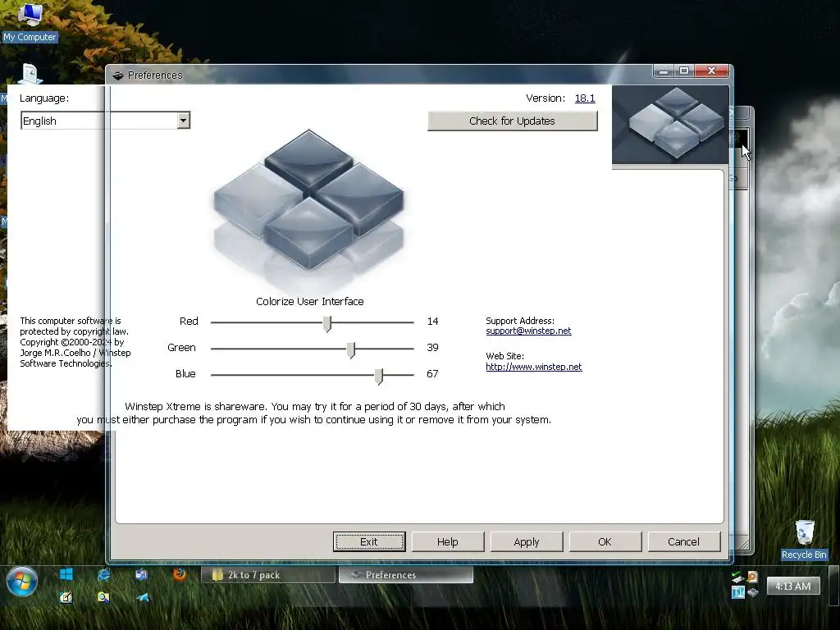The height and width of the screenshot is (630, 840).
Task: Click the support@winstep.net email link
Action: coord(528,331)
